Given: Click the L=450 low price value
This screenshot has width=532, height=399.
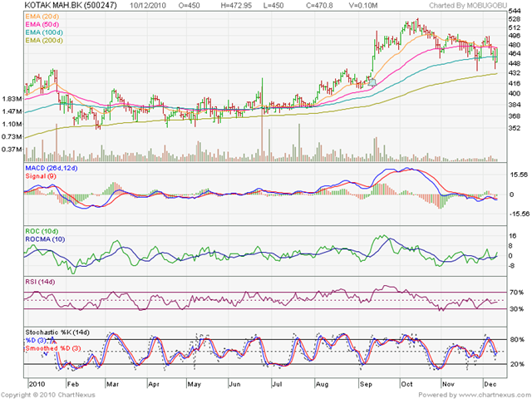Looking at the screenshot, I should pos(273,6).
